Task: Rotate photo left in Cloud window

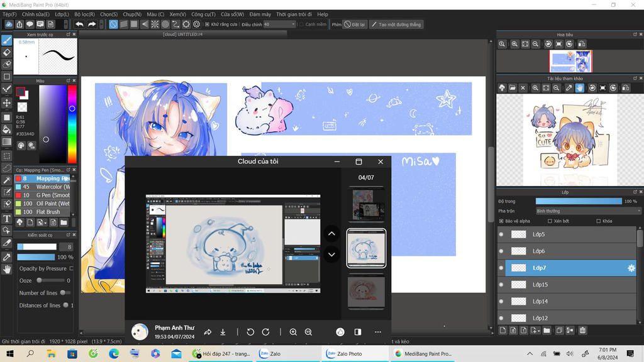Action: (250, 332)
